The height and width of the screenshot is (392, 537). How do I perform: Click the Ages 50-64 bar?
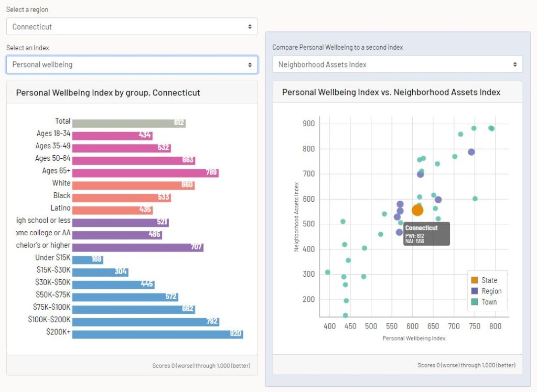coord(133,160)
